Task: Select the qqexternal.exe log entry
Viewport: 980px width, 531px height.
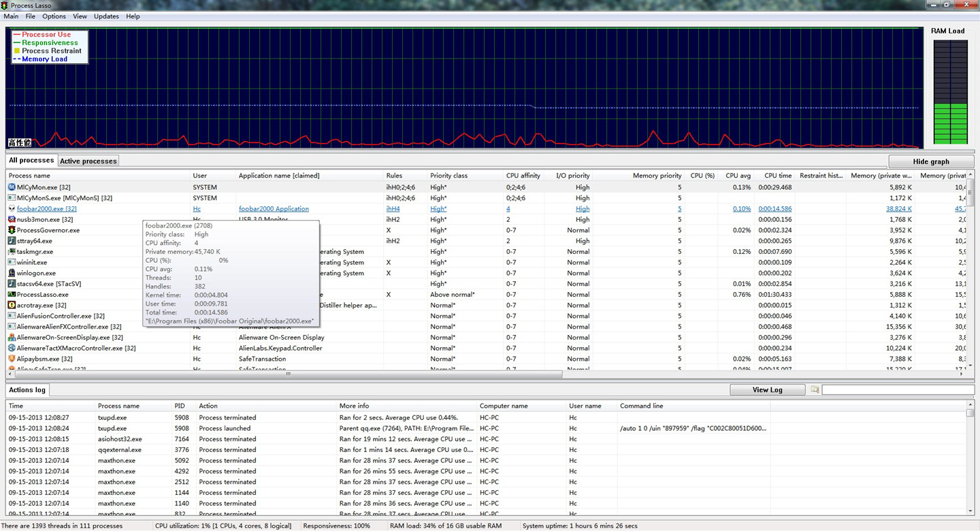Action: 486,450
